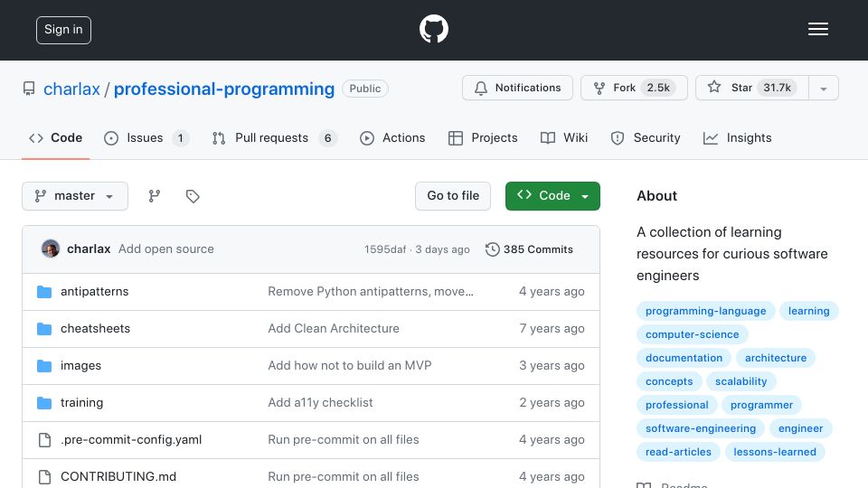Click the Notifications button
Image resolution: width=868 pixels, height=488 pixels.
click(x=517, y=88)
